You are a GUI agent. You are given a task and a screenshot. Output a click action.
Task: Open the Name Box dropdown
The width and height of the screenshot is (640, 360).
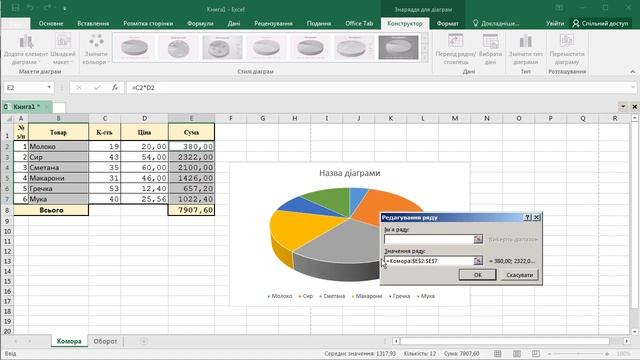[49, 87]
